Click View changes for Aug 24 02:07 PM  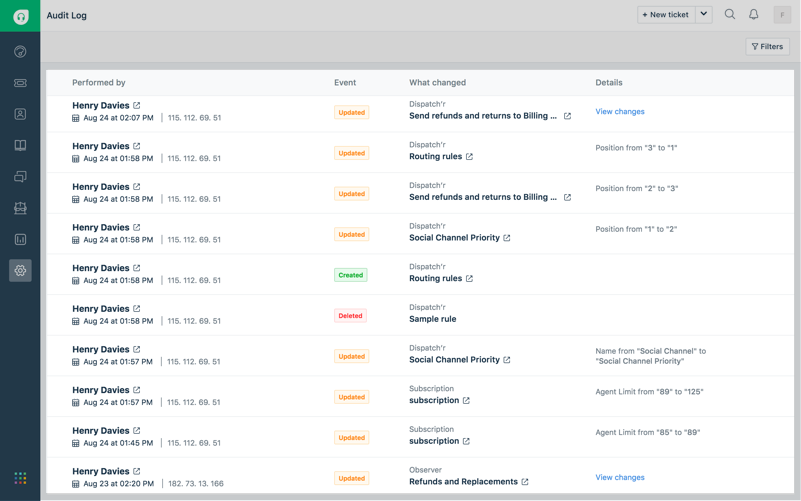(x=620, y=111)
